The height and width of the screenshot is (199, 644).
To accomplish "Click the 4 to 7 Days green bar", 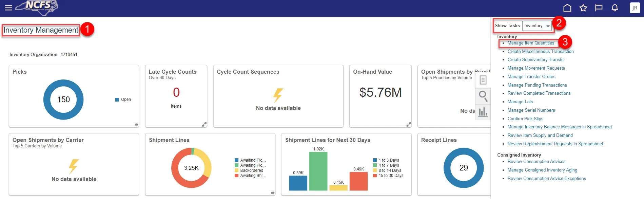I will tap(318, 171).
